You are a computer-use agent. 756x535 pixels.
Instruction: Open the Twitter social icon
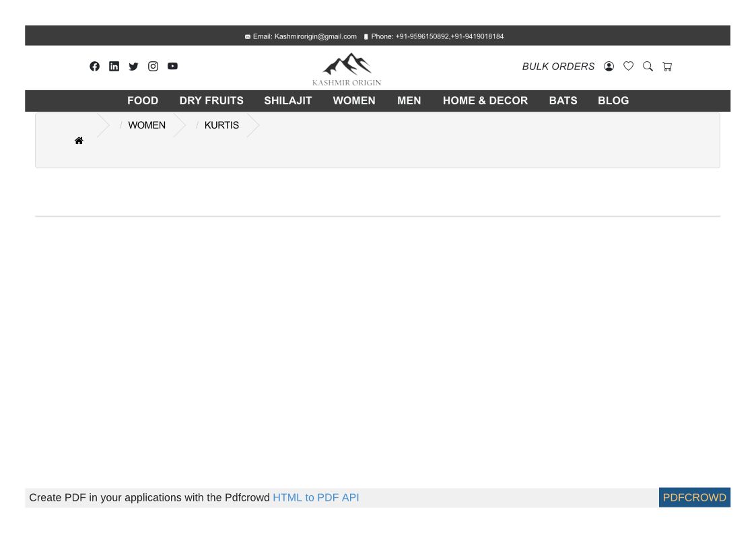133,66
